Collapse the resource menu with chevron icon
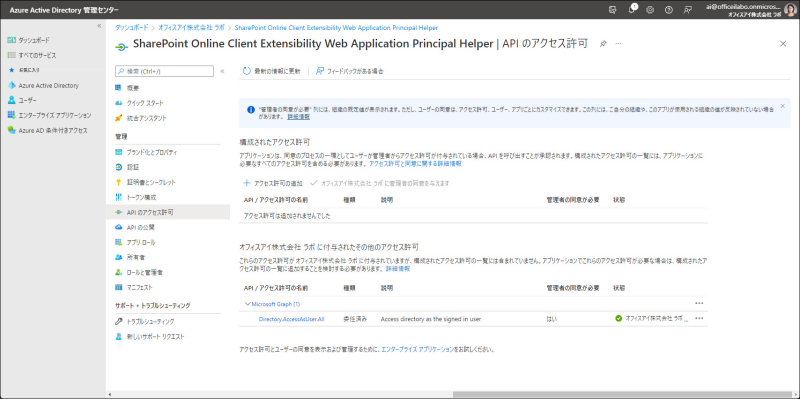The height and width of the screenshot is (399, 800). coord(222,71)
